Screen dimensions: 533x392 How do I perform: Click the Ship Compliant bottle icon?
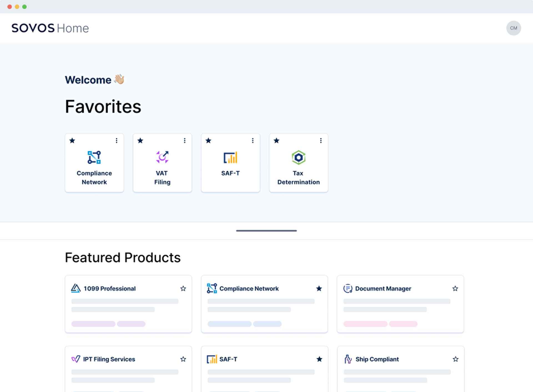click(348, 359)
